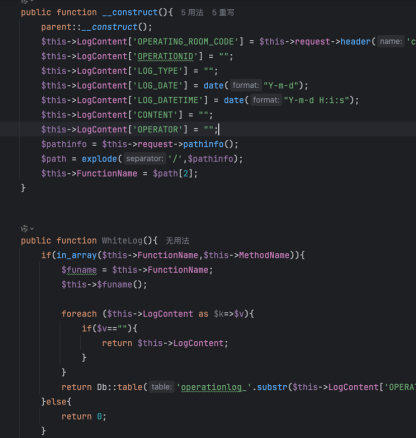Click the grayed WhiteLog function name
Viewport: 416px width, 438px height.
pos(122,241)
